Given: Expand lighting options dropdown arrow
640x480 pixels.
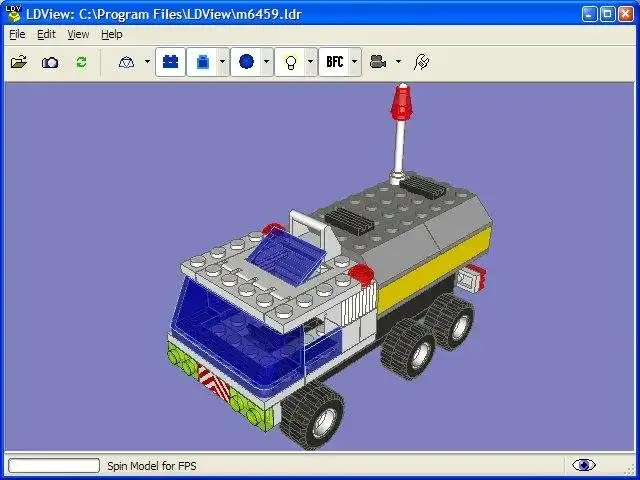Looking at the screenshot, I should tap(310, 62).
